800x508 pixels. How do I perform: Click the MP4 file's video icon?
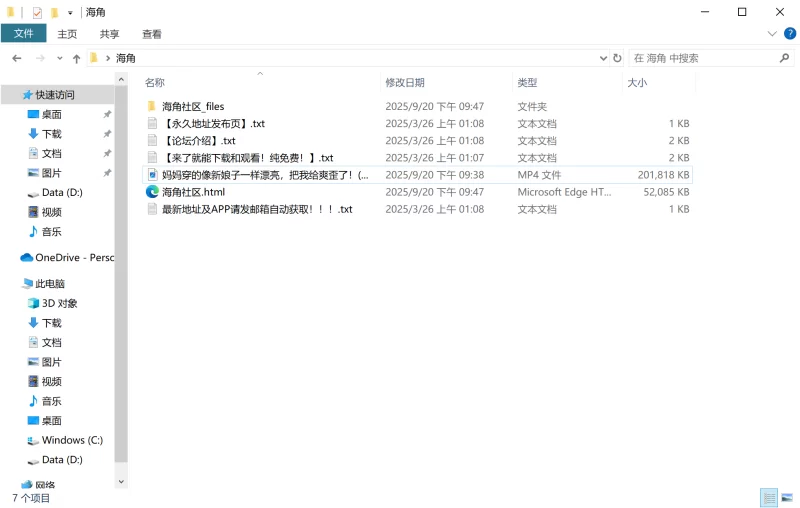point(152,175)
